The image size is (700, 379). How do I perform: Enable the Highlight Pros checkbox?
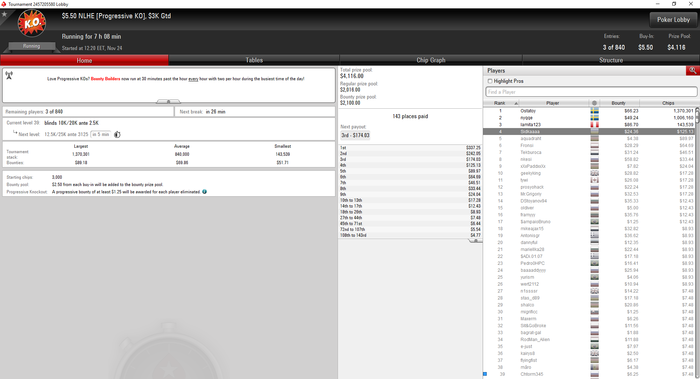pyautogui.click(x=490, y=81)
